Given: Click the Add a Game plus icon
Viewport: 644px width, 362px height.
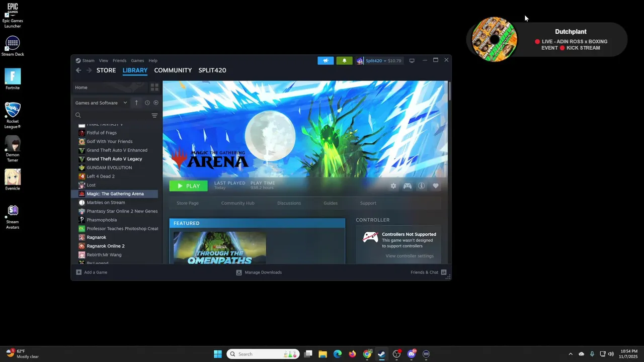Looking at the screenshot, I should [x=78, y=273].
